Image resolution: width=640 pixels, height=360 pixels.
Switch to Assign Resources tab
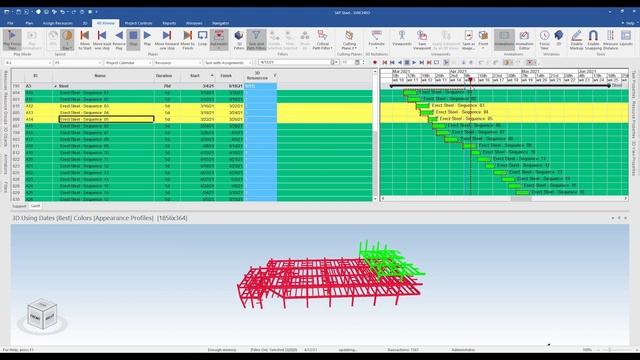(58, 23)
